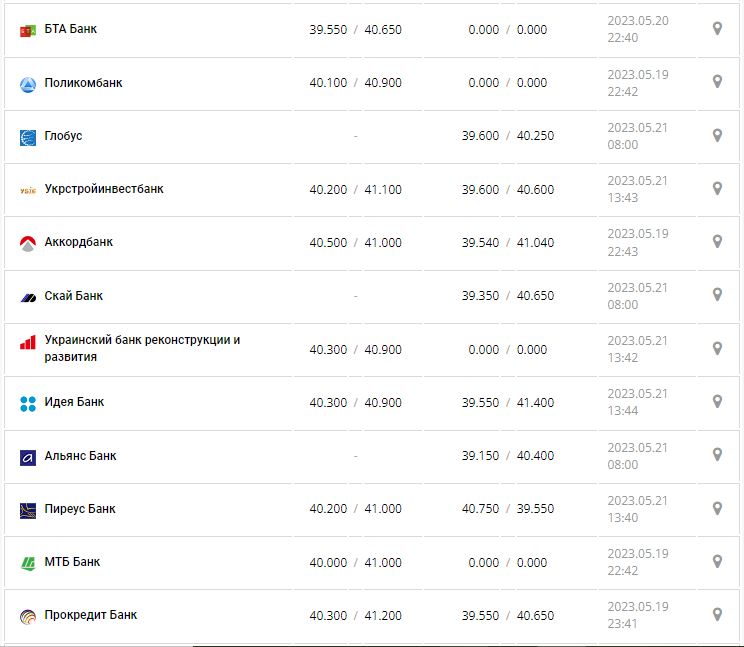Click the МТБ Банк green logo
Screen dimensions: 744x647
28,563
